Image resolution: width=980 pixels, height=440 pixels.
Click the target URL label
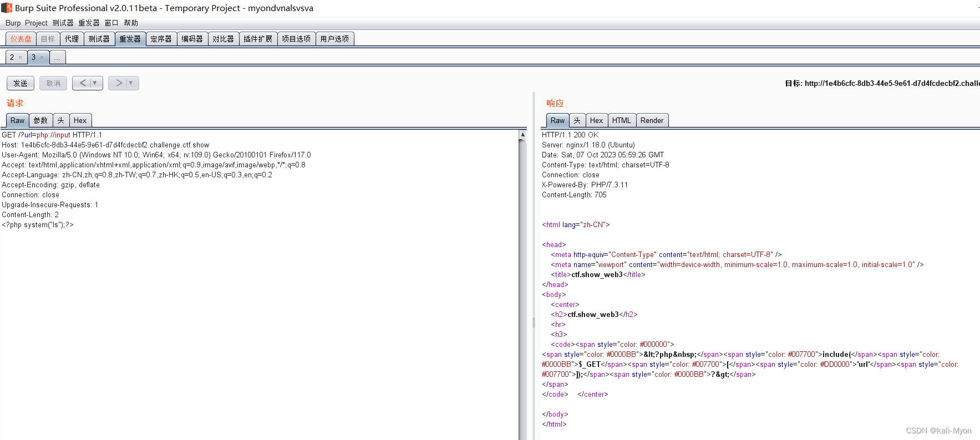point(882,83)
